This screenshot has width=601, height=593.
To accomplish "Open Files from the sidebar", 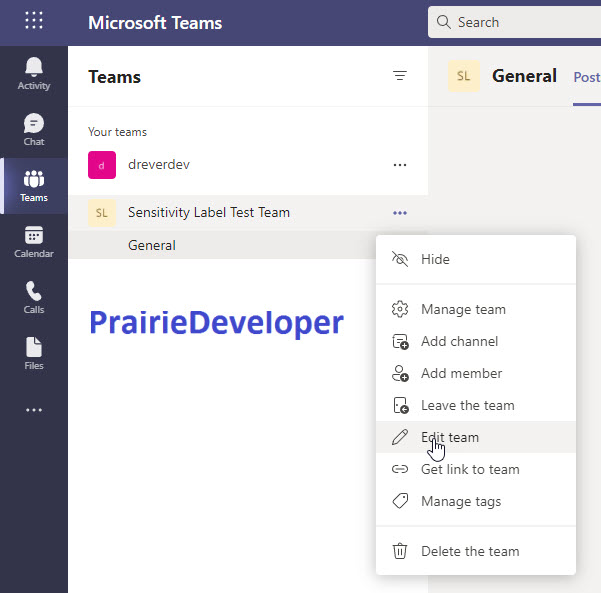I will tap(34, 354).
